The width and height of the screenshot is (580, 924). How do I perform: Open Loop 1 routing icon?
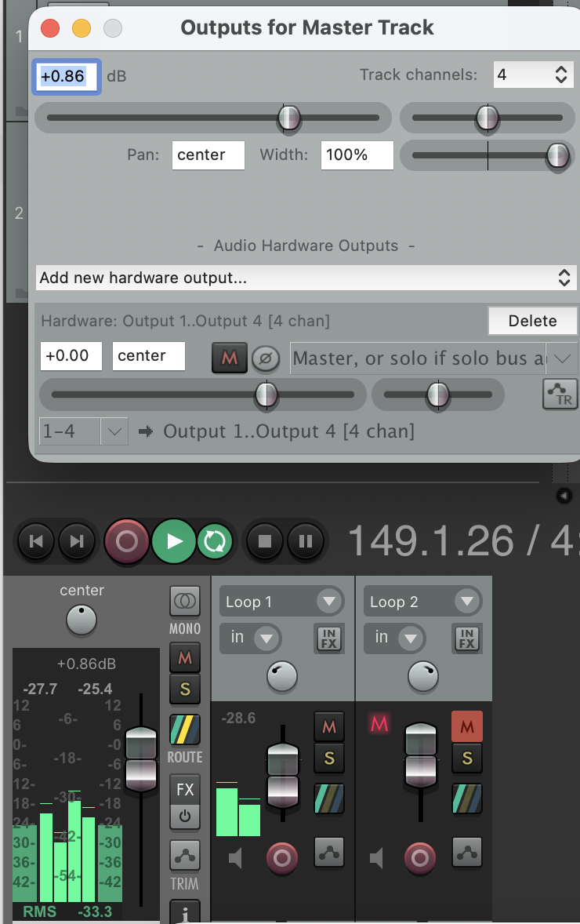329,798
